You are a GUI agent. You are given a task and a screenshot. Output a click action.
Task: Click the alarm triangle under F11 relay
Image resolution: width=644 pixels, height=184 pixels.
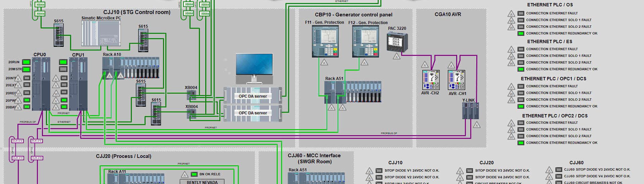click(x=324, y=62)
